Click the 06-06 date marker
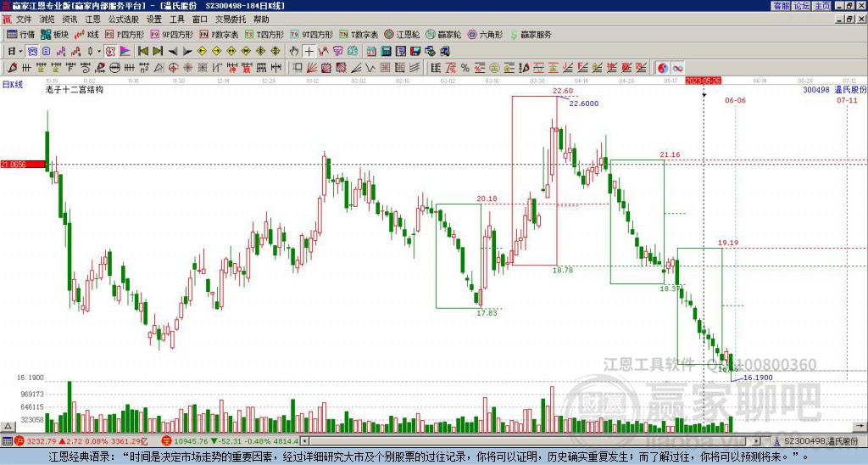 coord(735,100)
